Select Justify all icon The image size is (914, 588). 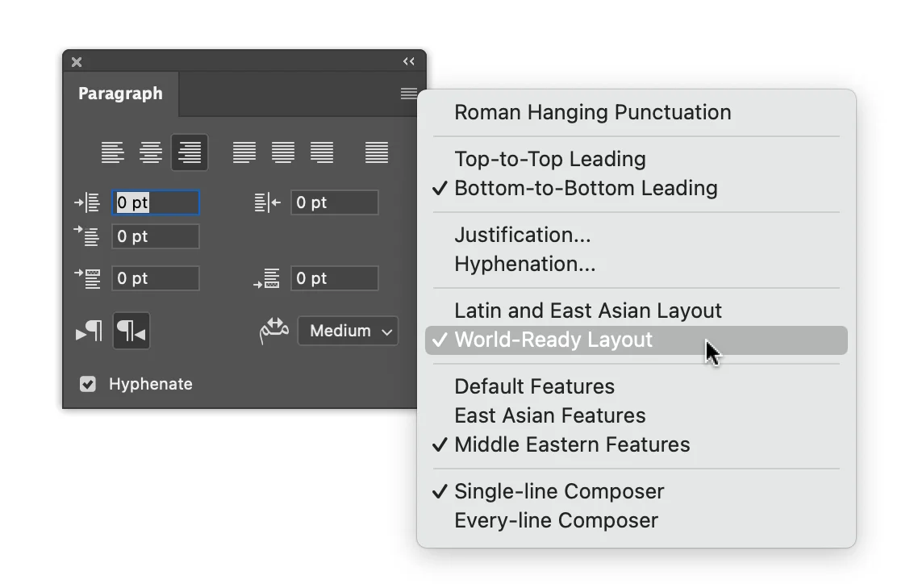(x=377, y=152)
